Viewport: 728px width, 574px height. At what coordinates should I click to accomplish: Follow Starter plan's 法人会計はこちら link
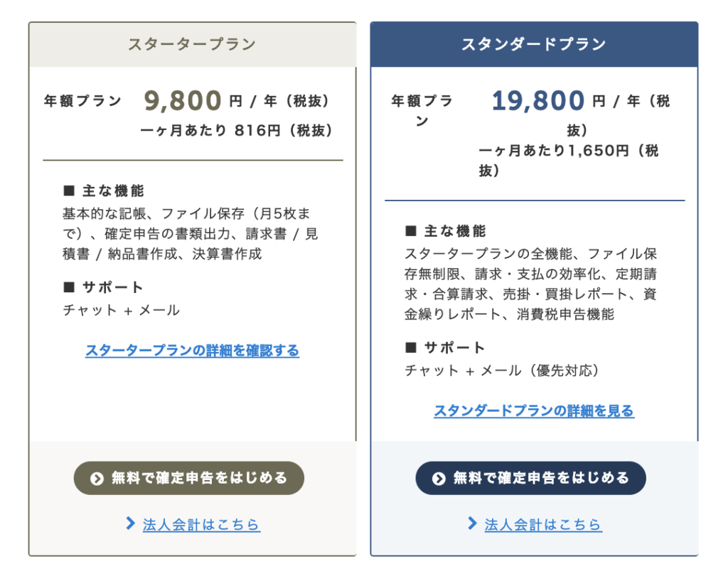(x=201, y=525)
